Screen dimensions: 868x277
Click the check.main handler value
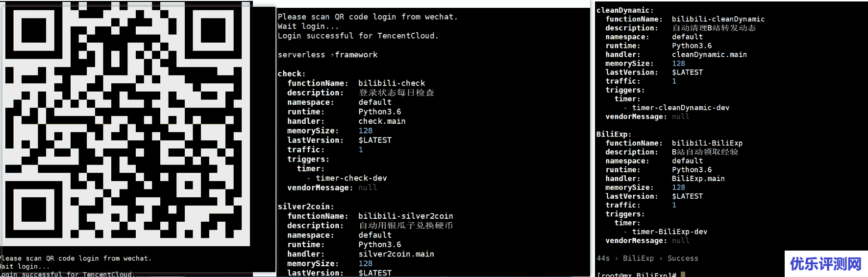(382, 121)
